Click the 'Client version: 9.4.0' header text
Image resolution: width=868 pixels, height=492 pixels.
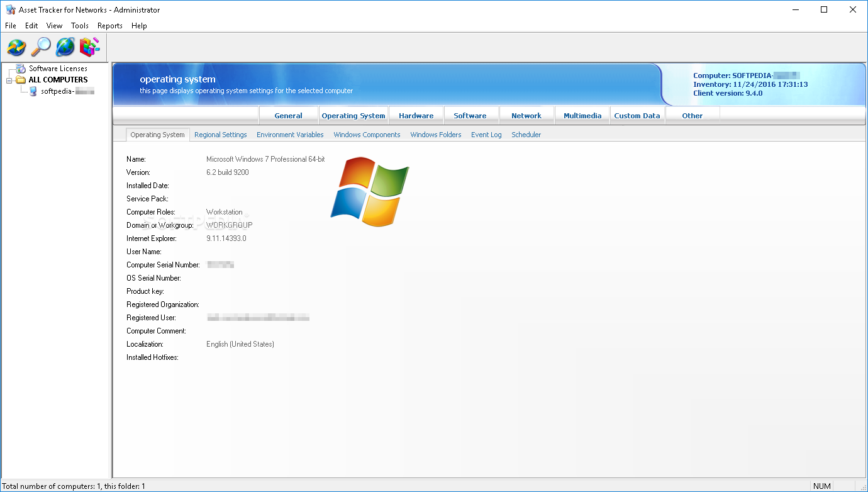pos(728,93)
